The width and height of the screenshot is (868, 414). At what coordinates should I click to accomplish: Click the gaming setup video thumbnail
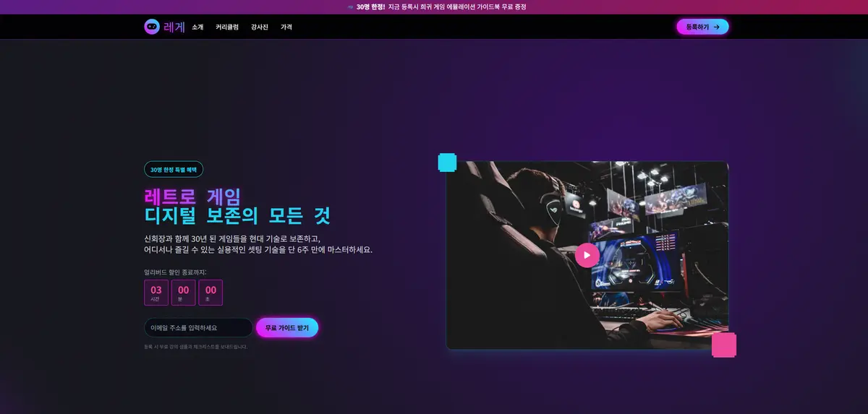tap(587, 255)
